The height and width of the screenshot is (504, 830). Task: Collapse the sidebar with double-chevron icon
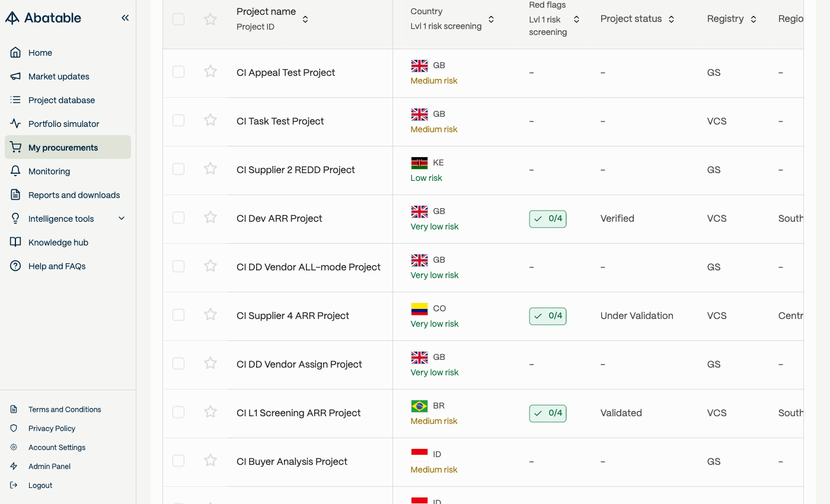[x=125, y=18]
